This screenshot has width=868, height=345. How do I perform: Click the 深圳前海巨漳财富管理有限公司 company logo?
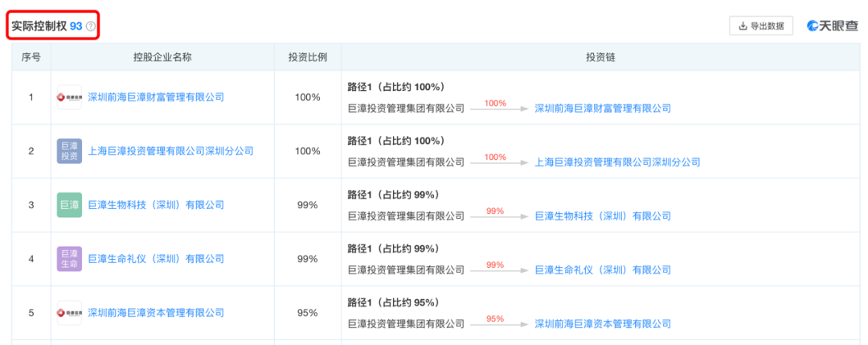(69, 97)
